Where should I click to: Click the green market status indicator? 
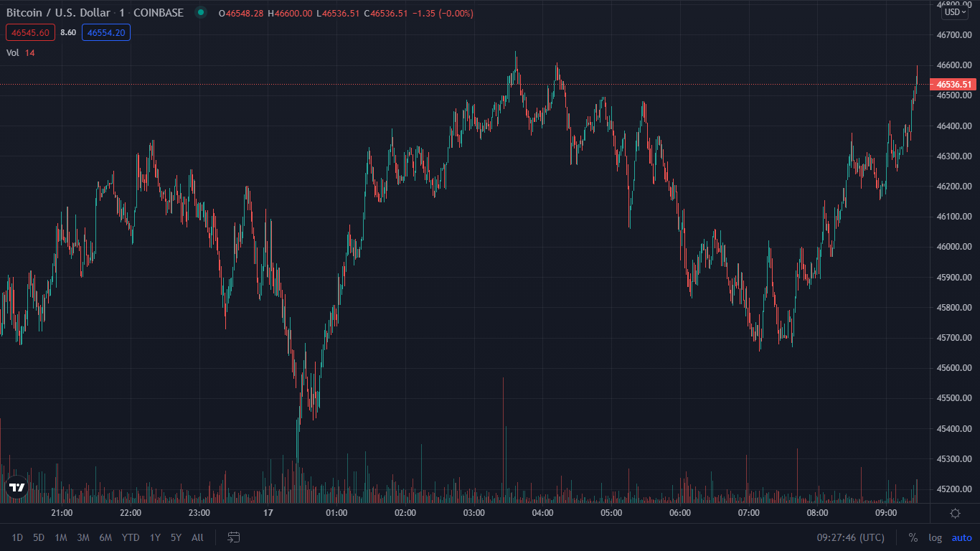pos(201,13)
